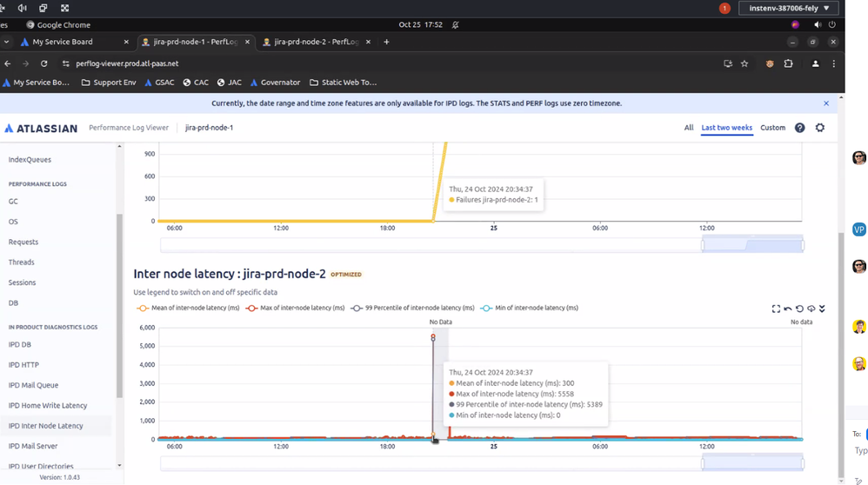This screenshot has height=485, width=868.
Task: Close the jira-prd-node-1 tab
Action: tap(248, 42)
